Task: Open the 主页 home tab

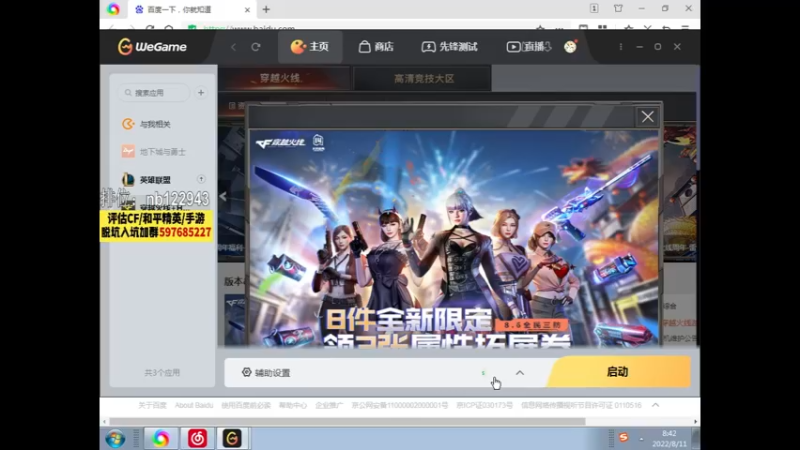Action: point(310,47)
